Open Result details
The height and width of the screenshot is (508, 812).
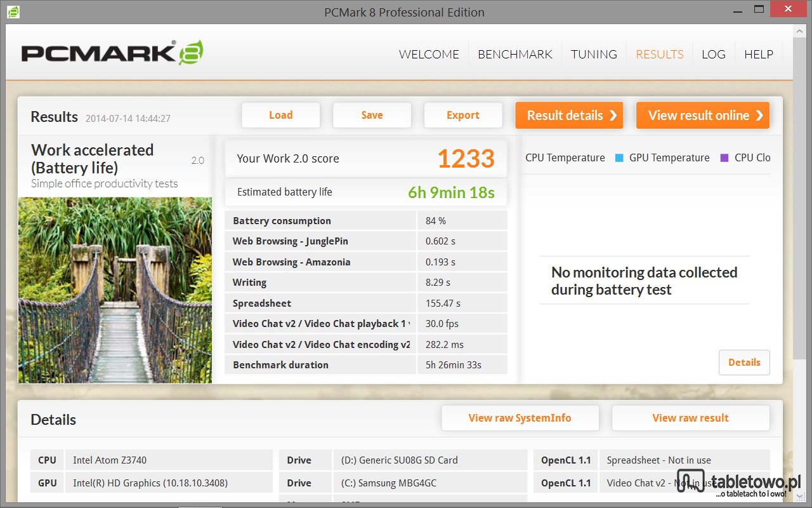tap(569, 115)
